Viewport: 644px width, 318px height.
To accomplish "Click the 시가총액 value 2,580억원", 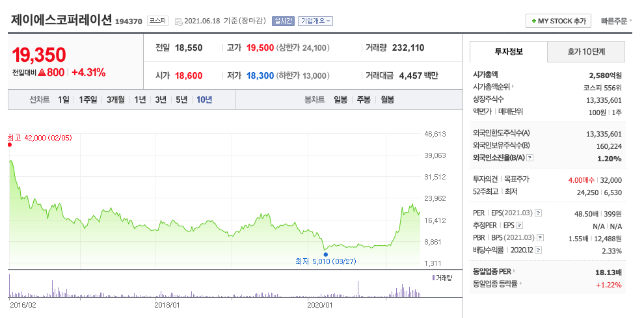I will click(605, 75).
